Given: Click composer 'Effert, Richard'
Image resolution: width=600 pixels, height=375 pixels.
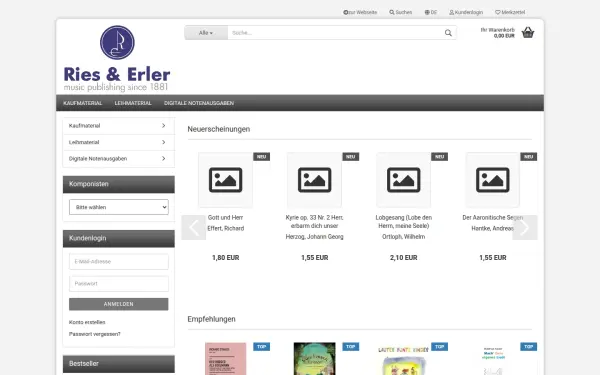Looking at the screenshot, I should 225,228.
